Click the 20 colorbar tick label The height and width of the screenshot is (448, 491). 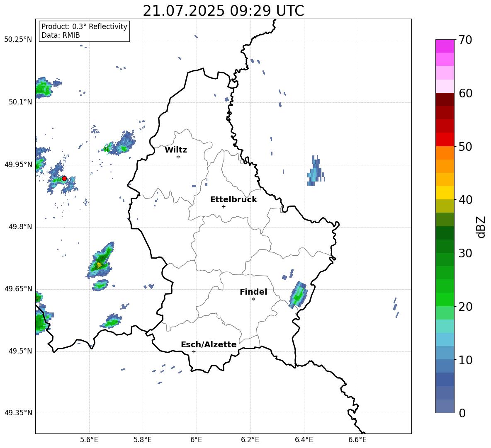click(465, 307)
